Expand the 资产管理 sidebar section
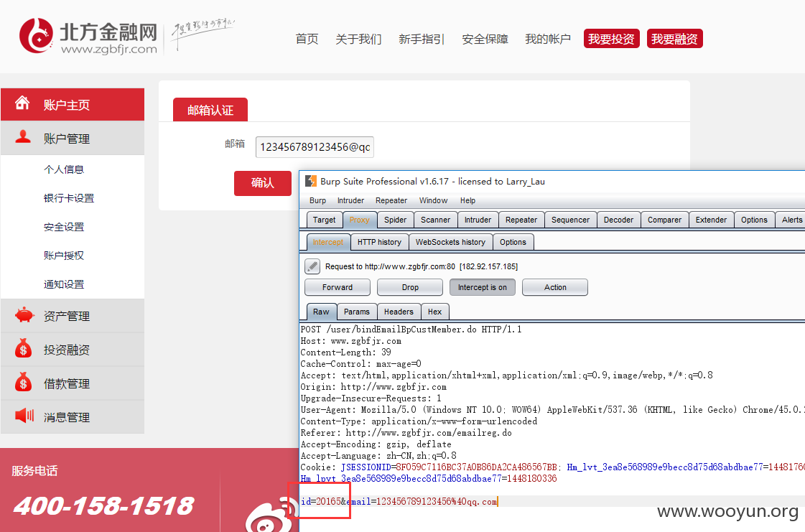Viewport: 805px width, 532px height. point(73,316)
